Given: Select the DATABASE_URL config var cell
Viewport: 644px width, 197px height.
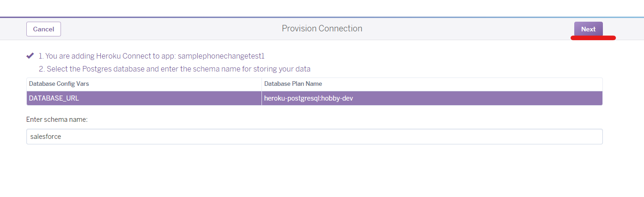Looking at the screenshot, I should pos(144,98).
